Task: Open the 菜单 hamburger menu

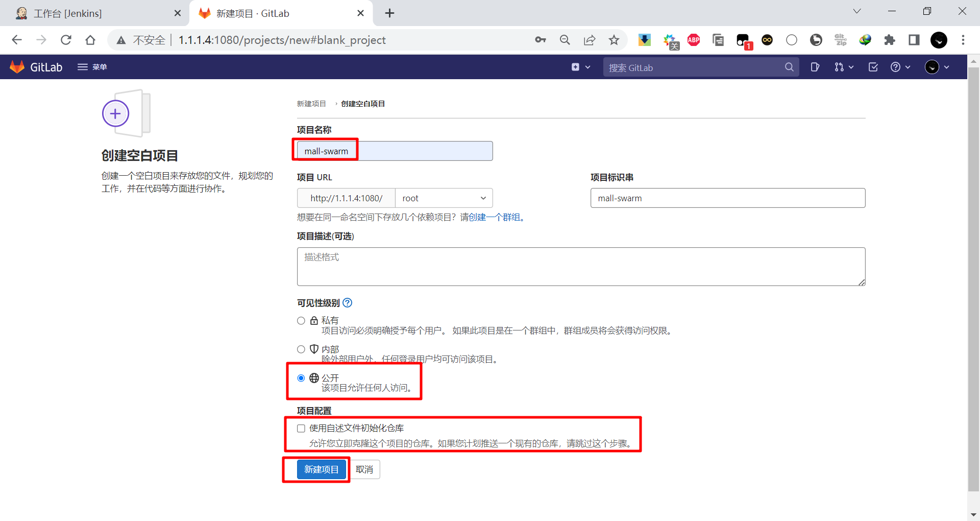Action: click(92, 67)
